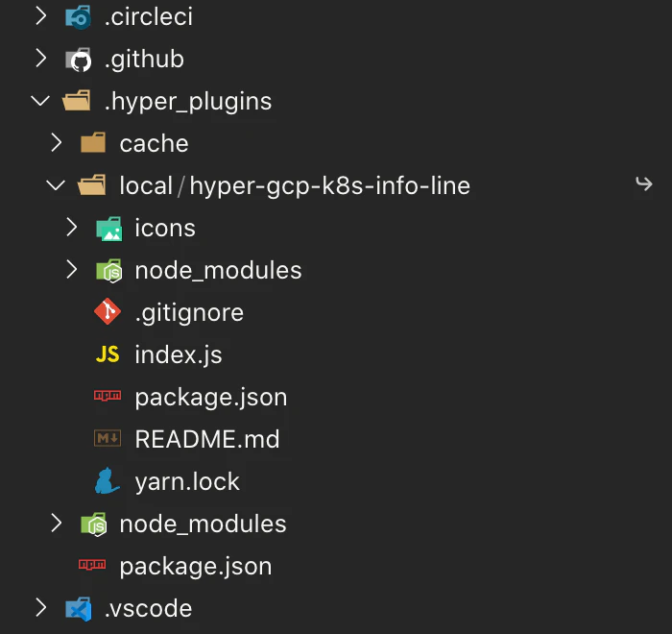
Task: Select the yarn.lock file
Action: click(x=187, y=482)
